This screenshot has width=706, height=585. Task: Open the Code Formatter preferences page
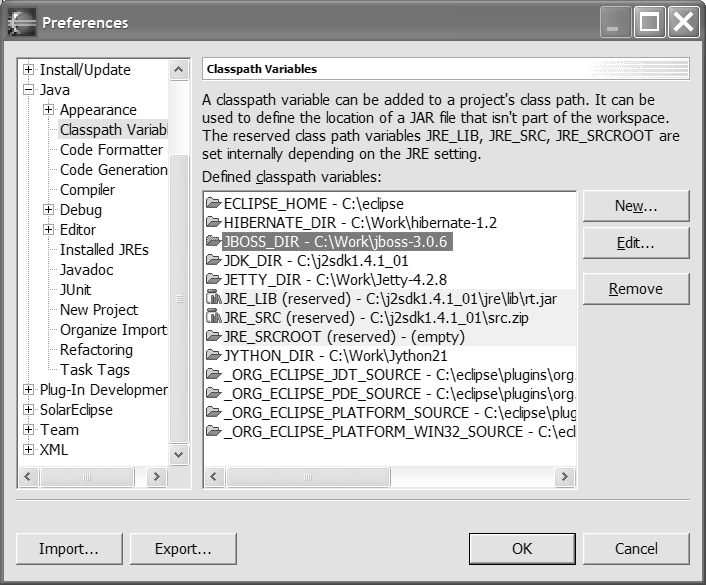click(x=111, y=150)
